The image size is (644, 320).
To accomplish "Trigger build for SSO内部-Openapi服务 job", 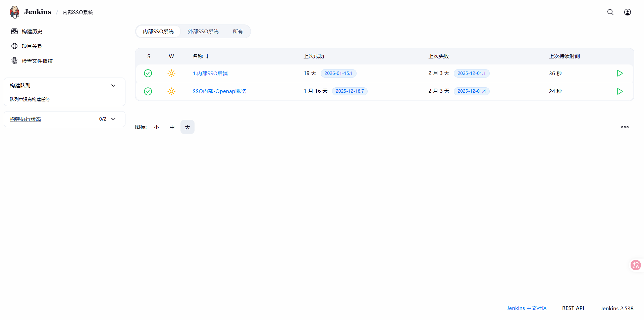I will tap(620, 91).
